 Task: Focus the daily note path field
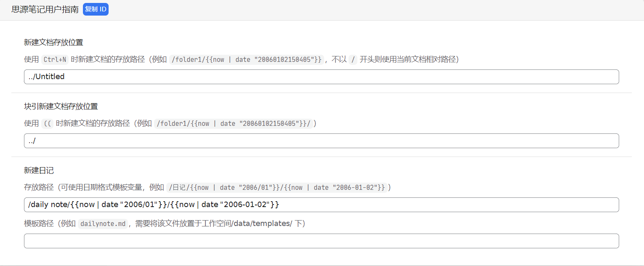321,205
